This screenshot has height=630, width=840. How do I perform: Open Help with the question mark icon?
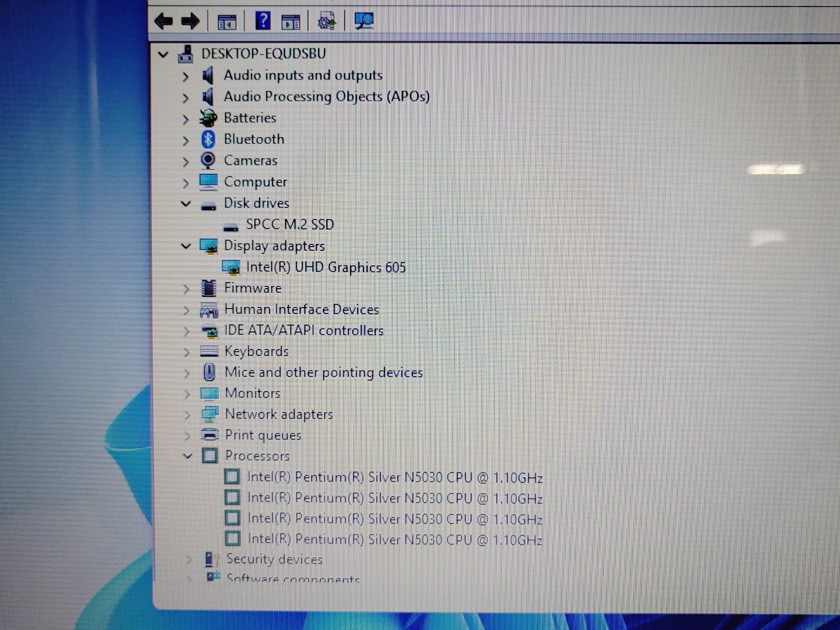click(x=263, y=22)
